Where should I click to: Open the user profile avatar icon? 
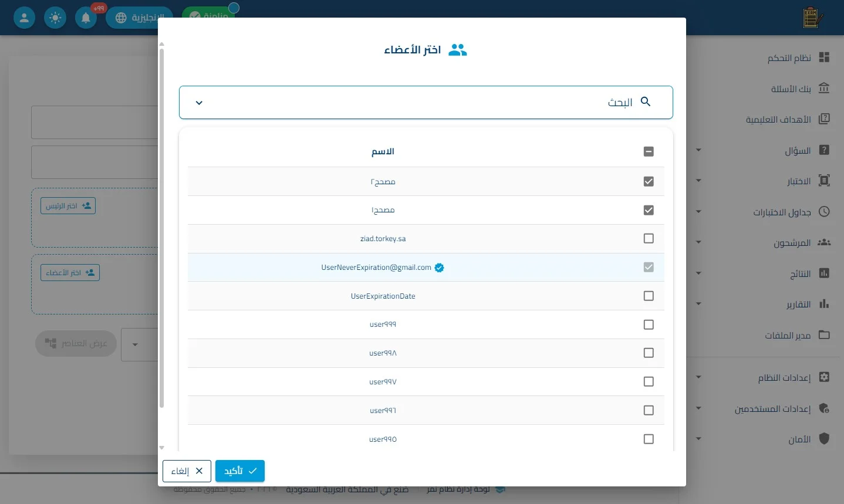tap(24, 18)
